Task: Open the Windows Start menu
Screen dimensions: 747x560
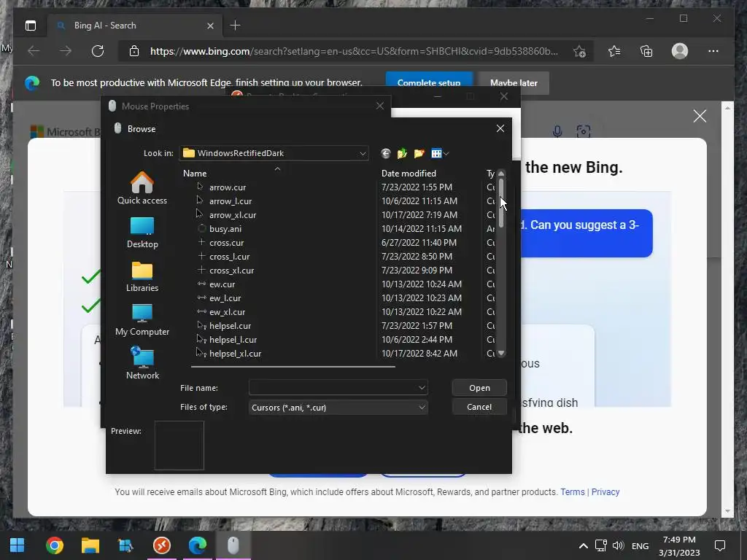Action: (x=18, y=545)
